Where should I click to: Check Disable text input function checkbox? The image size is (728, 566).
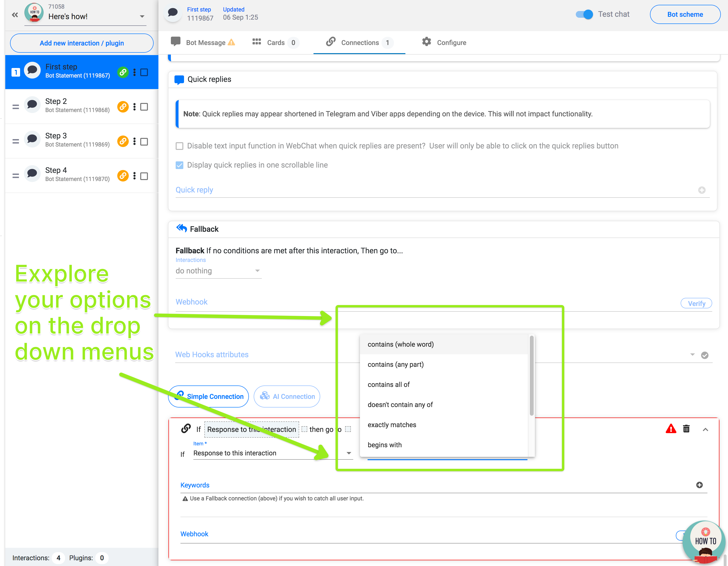[x=179, y=146]
